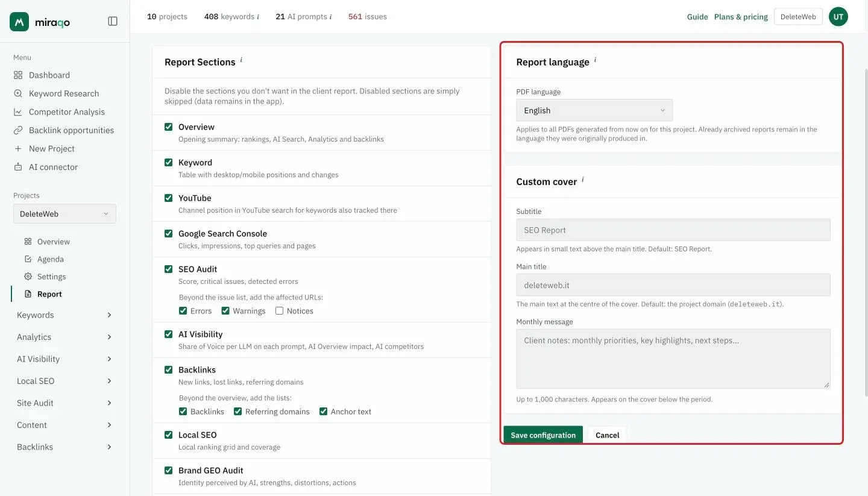Collapse the sidebar panel toggle icon

[x=113, y=21]
